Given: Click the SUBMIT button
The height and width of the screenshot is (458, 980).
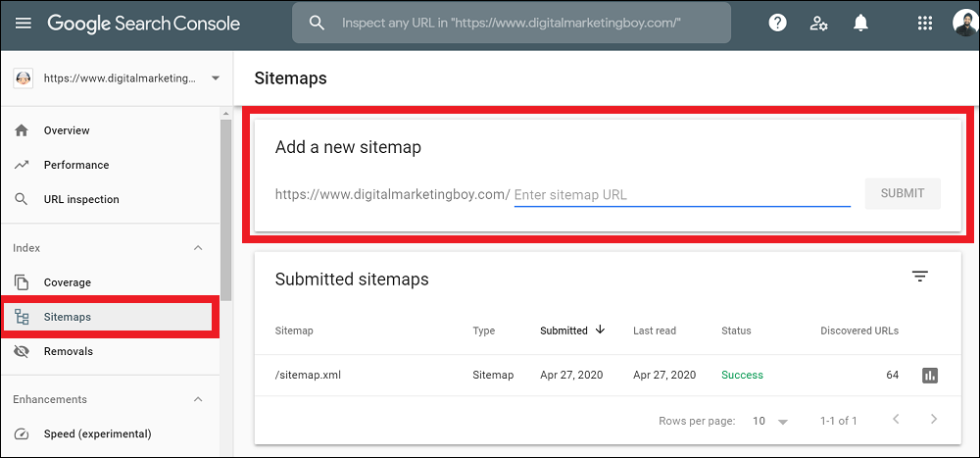Looking at the screenshot, I should [x=903, y=193].
